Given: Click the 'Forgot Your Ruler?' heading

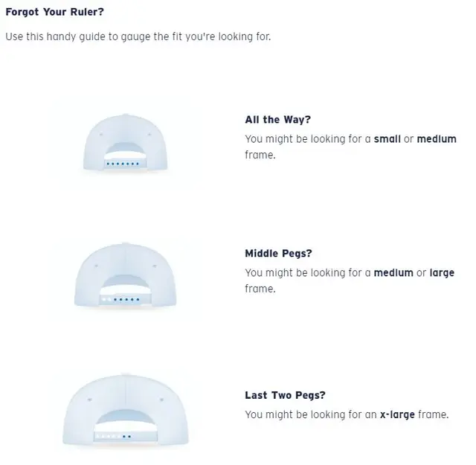Looking at the screenshot, I should click(x=54, y=12).
